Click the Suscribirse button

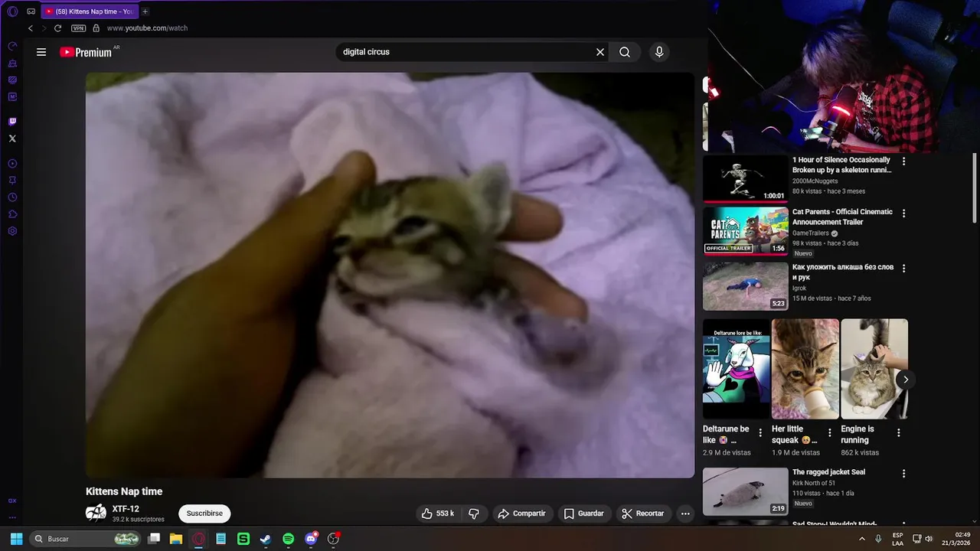tap(204, 514)
